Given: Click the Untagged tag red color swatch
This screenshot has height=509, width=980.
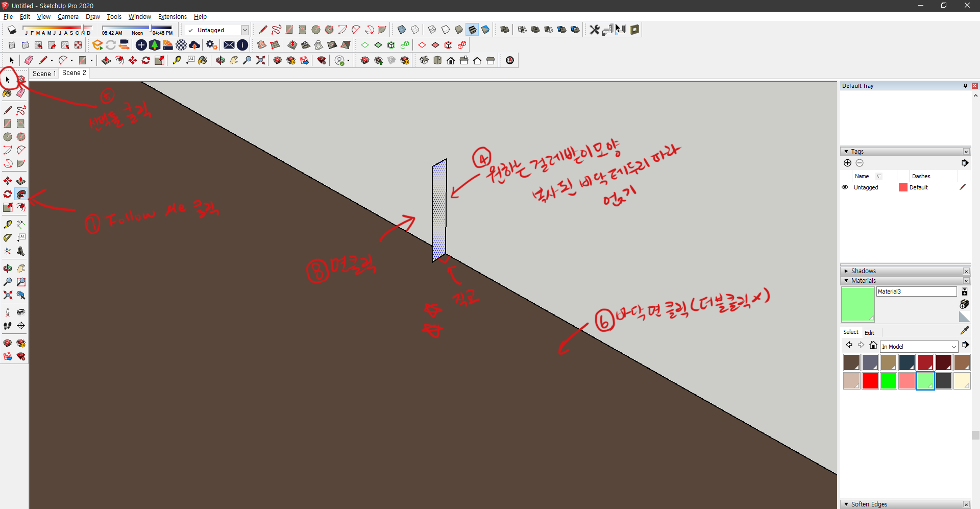Looking at the screenshot, I should [x=903, y=187].
